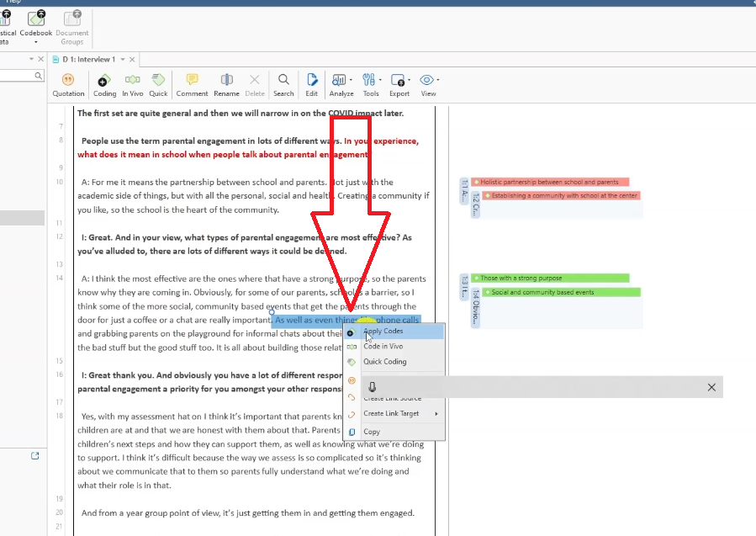Image resolution: width=756 pixels, height=536 pixels.
Task: Open the View options dropdown
Action: (429, 82)
